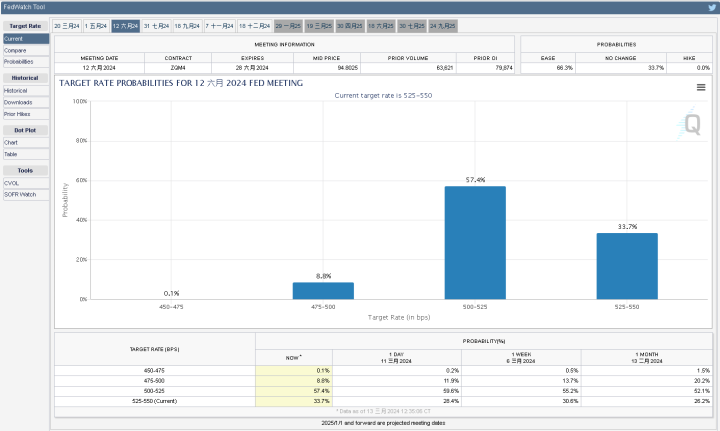Click the 525-550 bar showing 33.7%

627,266
